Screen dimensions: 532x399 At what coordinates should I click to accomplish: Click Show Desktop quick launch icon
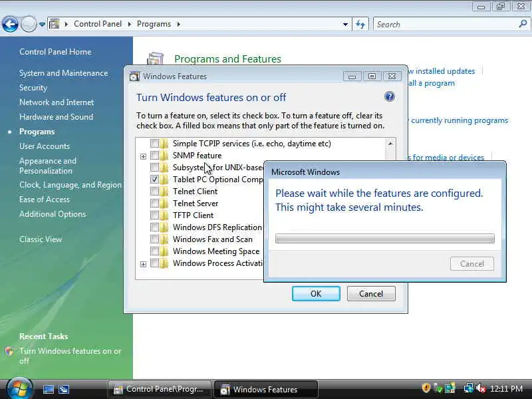tap(48, 389)
